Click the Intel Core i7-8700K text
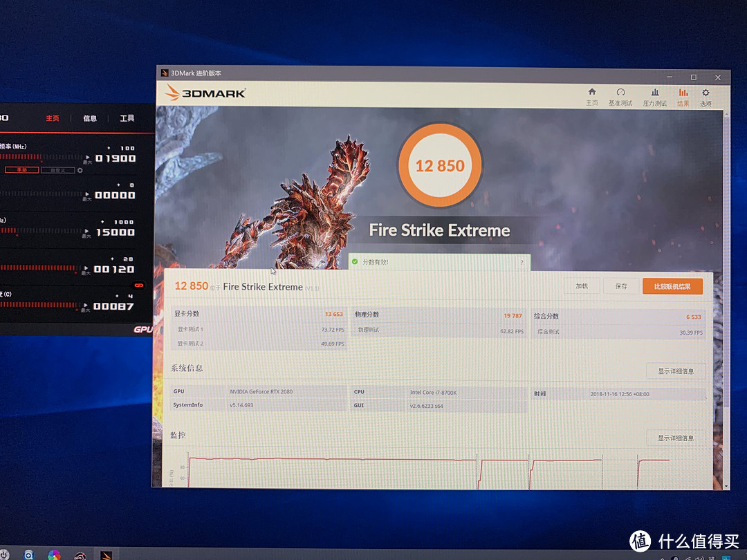 pyautogui.click(x=433, y=393)
